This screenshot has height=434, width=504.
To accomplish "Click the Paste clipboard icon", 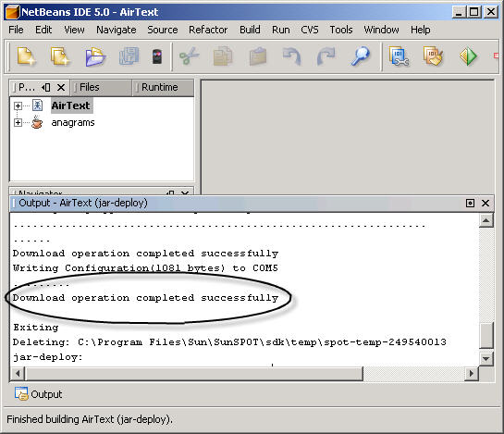I will pyautogui.click(x=258, y=56).
